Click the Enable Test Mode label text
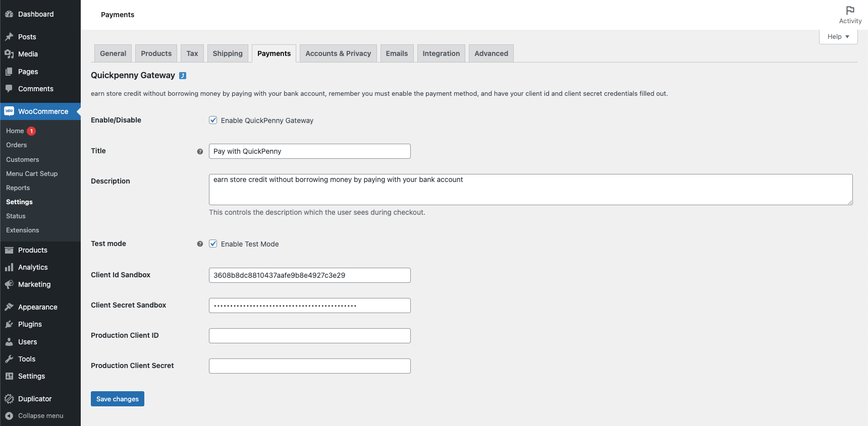This screenshot has width=868, height=426. [250, 244]
